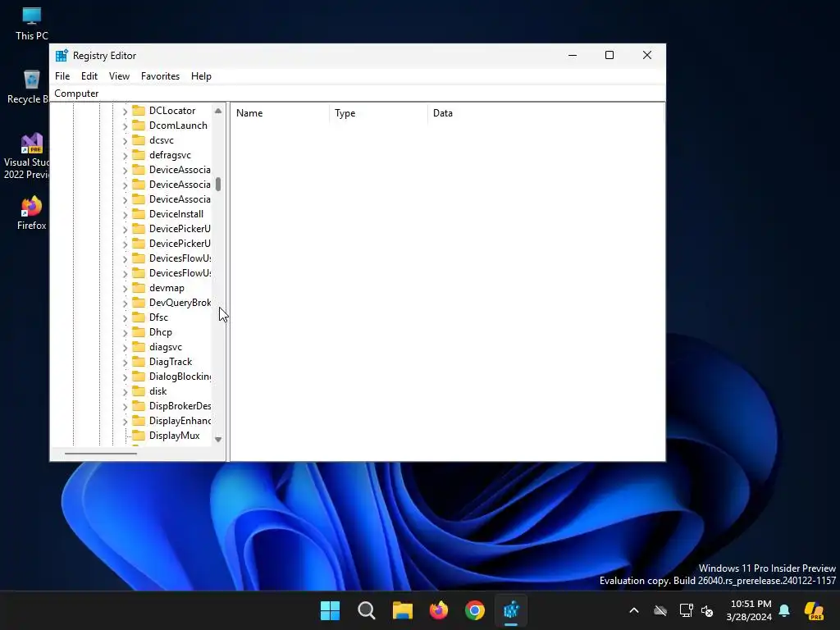Launch Google Chrome from the taskbar
This screenshot has width=840, height=630.
(475, 610)
